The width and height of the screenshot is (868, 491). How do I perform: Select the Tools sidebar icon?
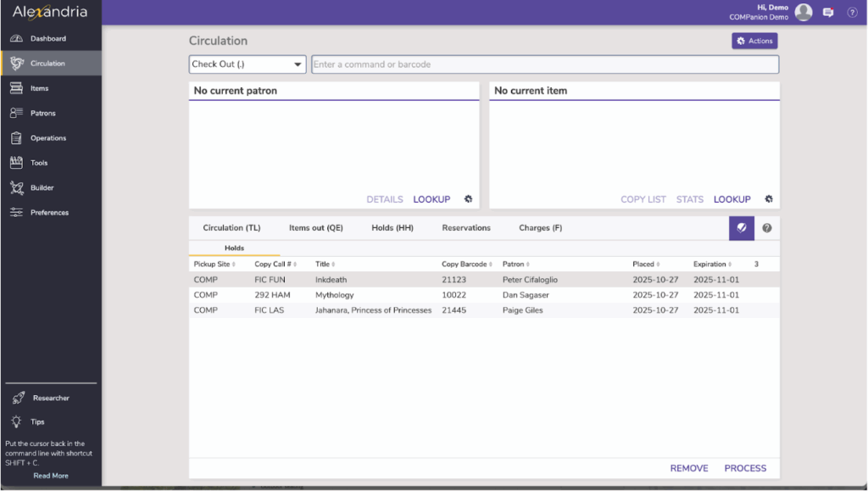click(x=16, y=163)
